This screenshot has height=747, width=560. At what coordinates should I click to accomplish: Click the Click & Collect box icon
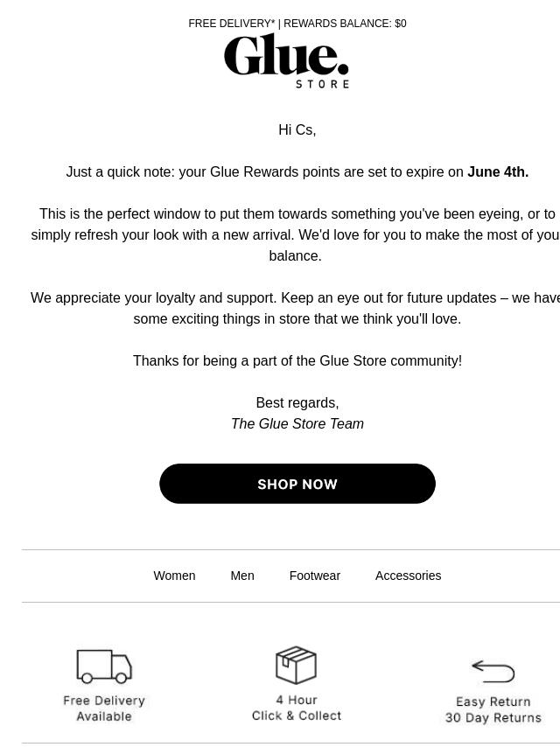(x=296, y=665)
